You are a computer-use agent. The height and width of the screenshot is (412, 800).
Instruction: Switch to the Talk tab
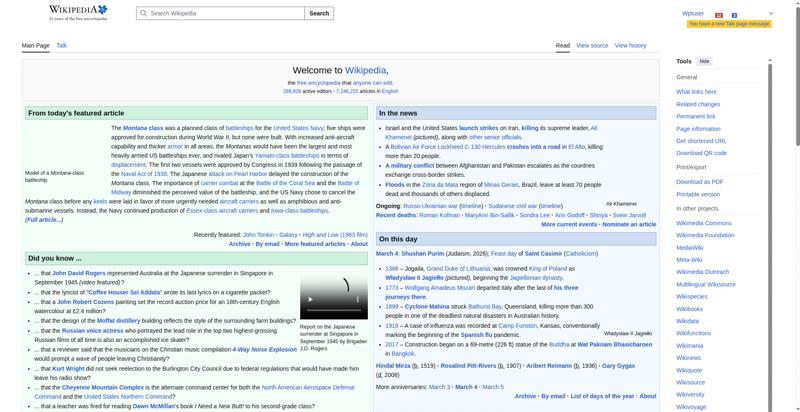pos(61,45)
